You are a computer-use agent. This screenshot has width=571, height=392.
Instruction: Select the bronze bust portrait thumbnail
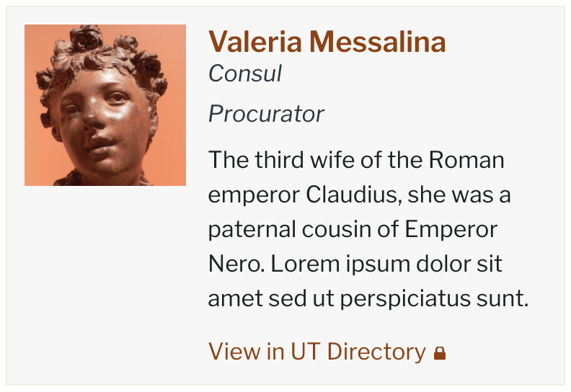coord(105,105)
